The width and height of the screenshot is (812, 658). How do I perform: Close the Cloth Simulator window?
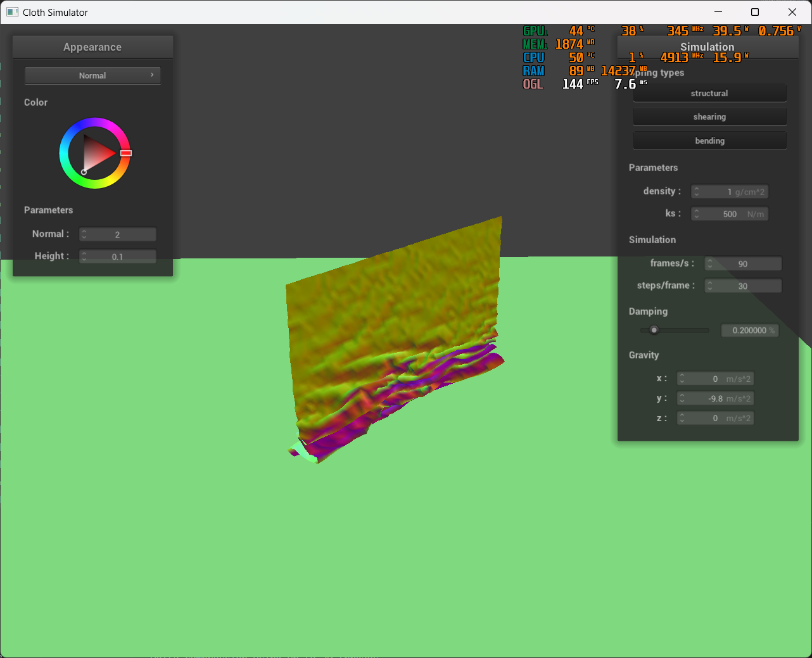pos(792,12)
